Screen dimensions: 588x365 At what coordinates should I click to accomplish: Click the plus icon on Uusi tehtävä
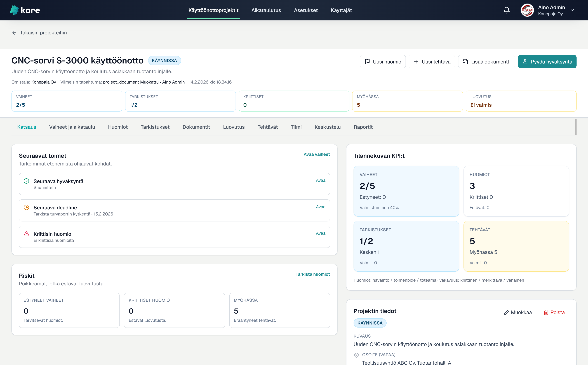(416, 62)
